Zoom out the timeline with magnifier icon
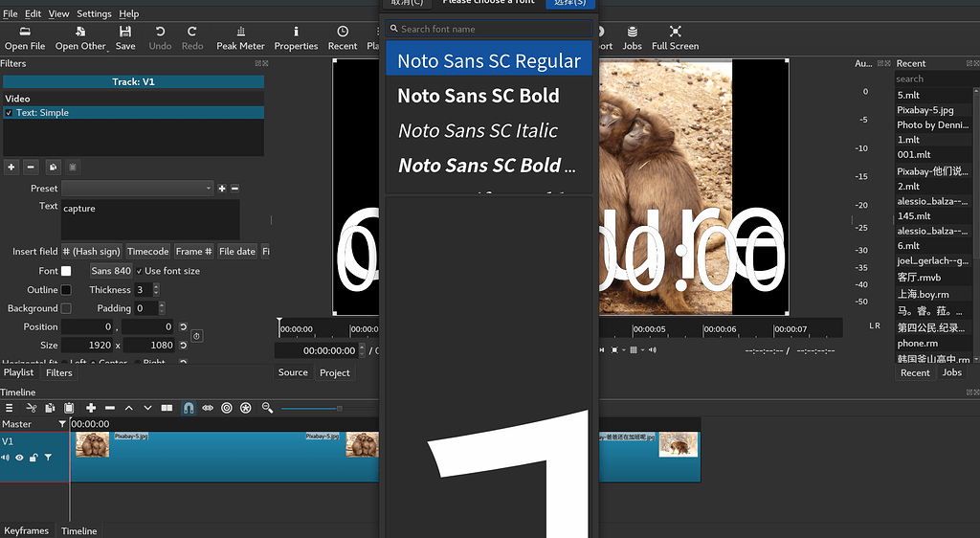The image size is (980, 538). coord(268,408)
